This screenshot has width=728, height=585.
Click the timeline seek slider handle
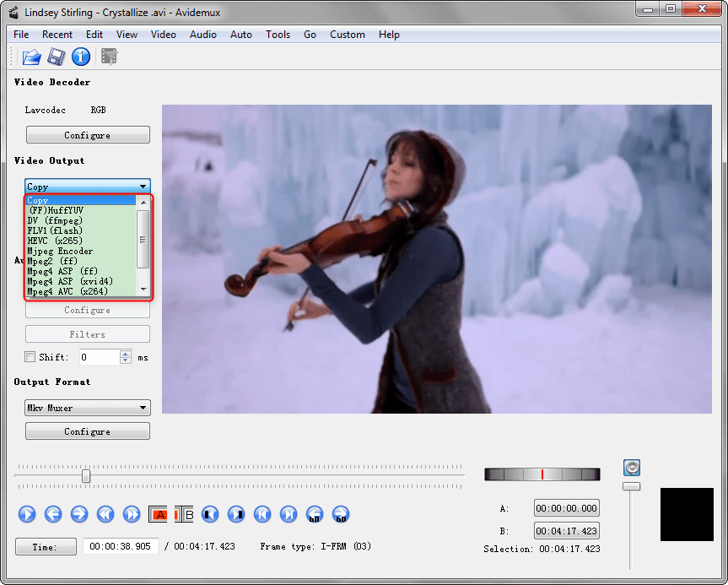coord(86,476)
